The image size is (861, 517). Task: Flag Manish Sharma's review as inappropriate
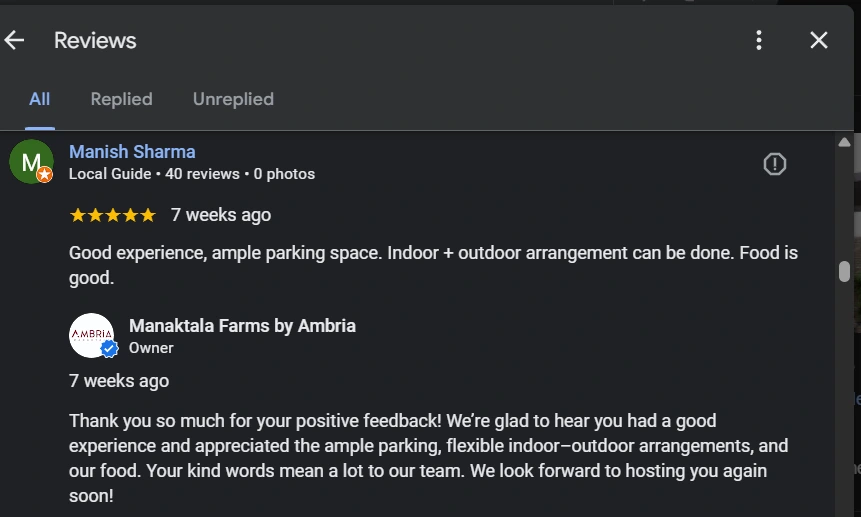click(775, 164)
